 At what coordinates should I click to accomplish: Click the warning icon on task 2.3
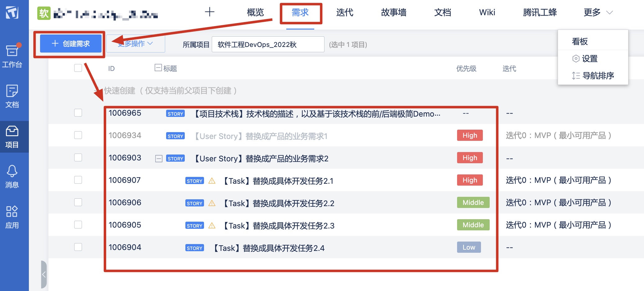click(212, 225)
